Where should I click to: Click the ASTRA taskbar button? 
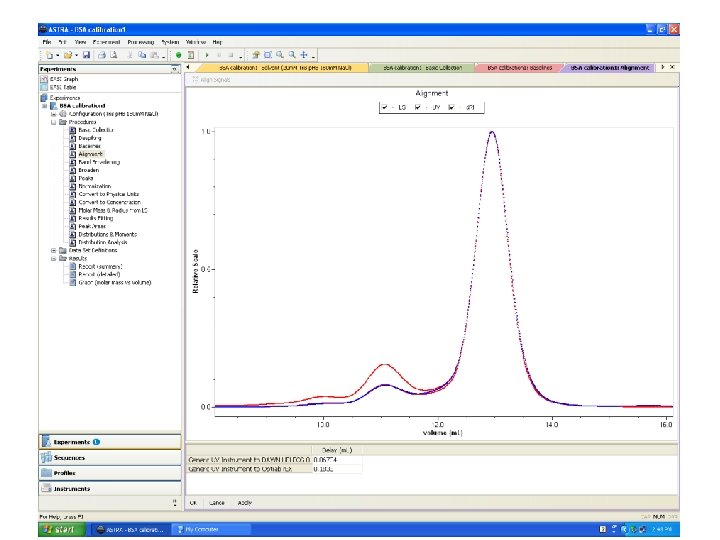tap(129, 529)
